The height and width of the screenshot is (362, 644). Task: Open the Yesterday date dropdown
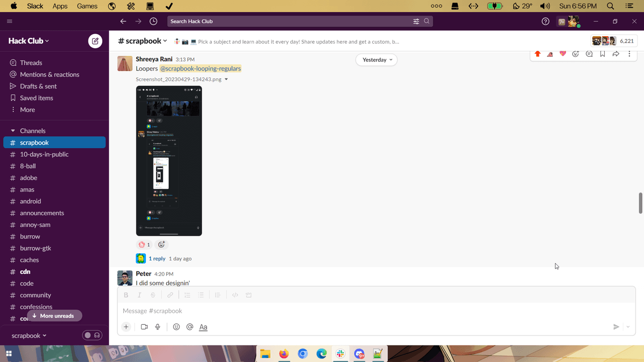click(376, 60)
